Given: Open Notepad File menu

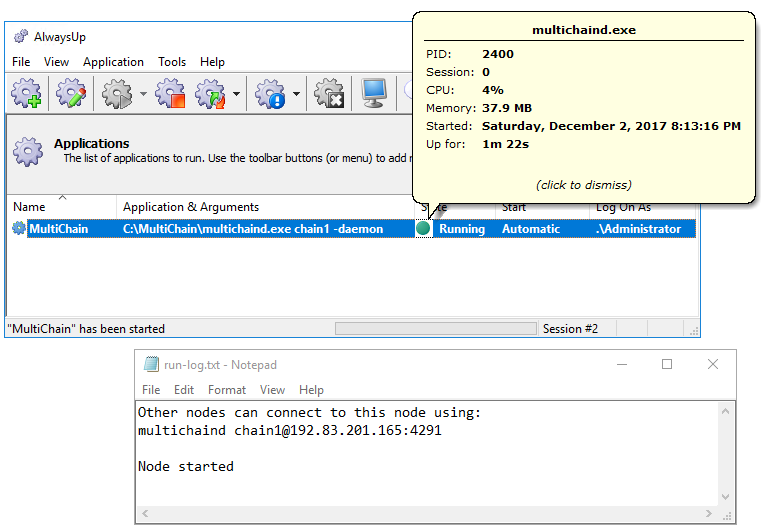Looking at the screenshot, I should [x=151, y=390].
